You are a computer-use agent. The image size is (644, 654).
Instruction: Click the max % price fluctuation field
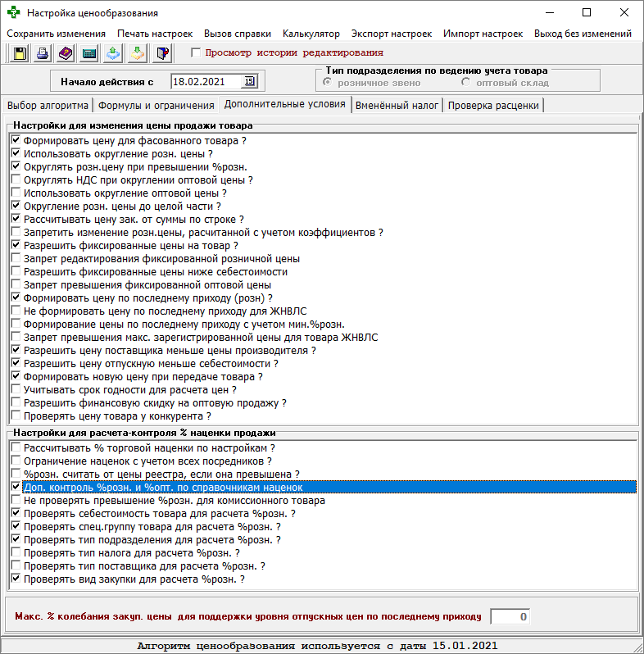click(x=511, y=616)
